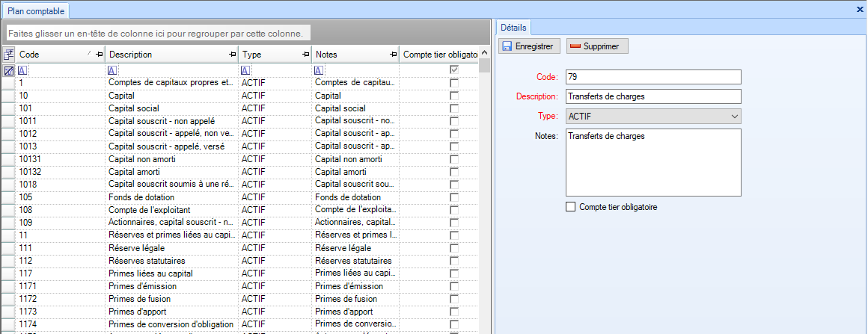Click the pin icon in Code column header

99,55
